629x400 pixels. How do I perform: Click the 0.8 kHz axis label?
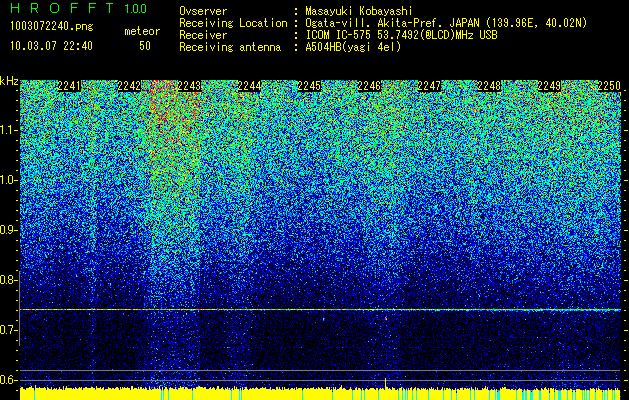[x=8, y=280]
